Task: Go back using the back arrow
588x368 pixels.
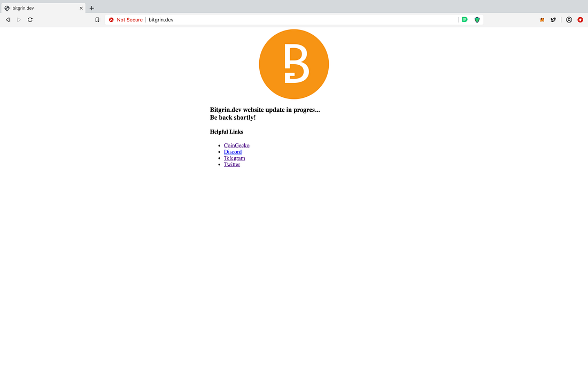Action: 8,20
